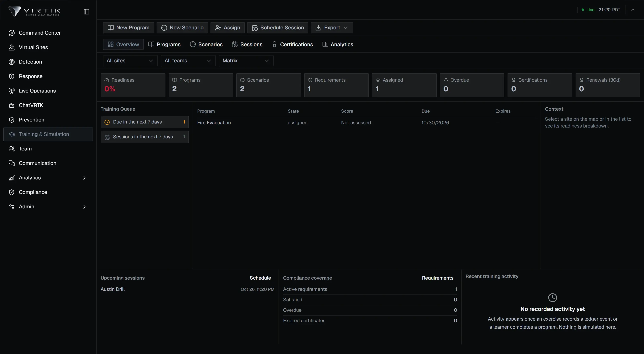This screenshot has height=354, width=644.
Task: Click the Schedule Session button
Action: (278, 28)
